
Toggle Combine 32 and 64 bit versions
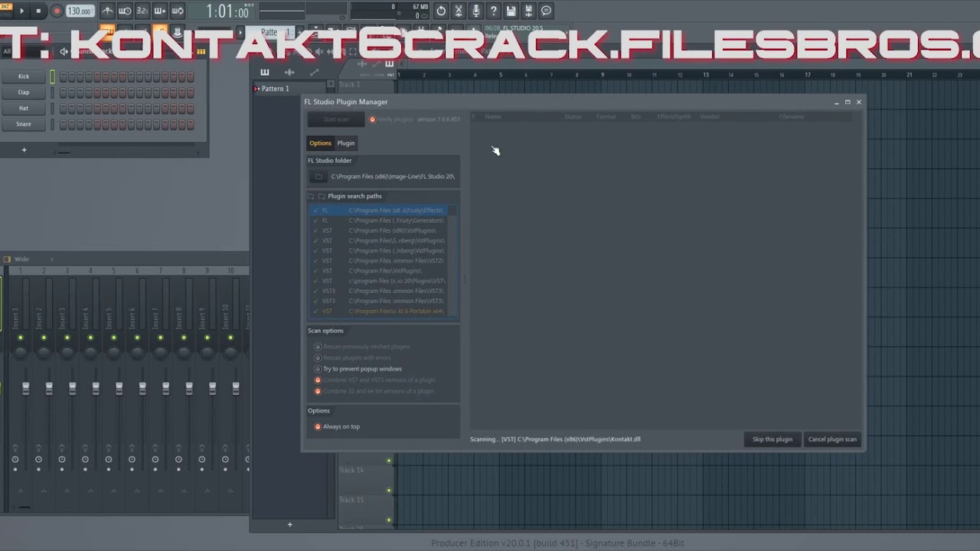[318, 391]
